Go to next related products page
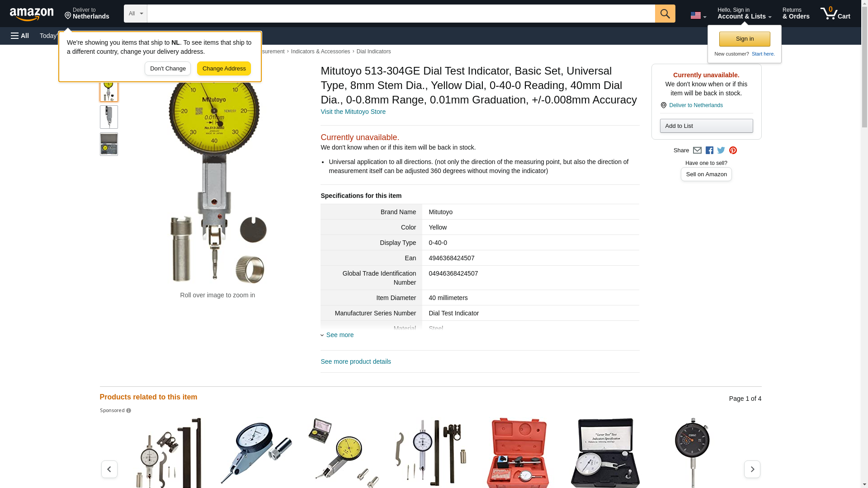Image resolution: width=868 pixels, height=488 pixels. [752, 469]
